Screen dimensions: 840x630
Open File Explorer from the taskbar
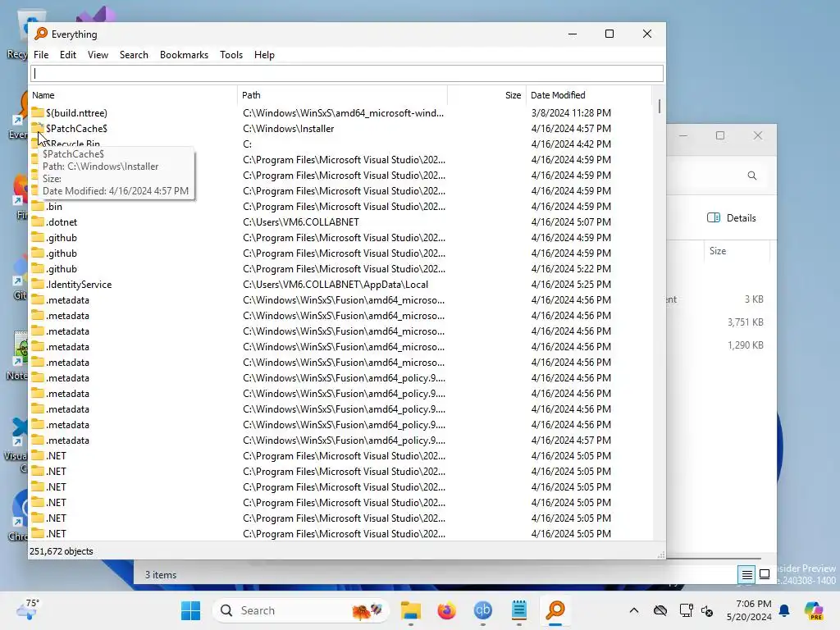411,610
